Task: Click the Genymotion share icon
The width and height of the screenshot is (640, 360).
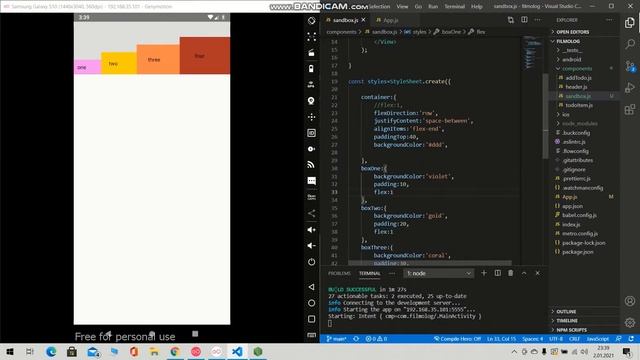Action: pyautogui.click(x=311, y=213)
